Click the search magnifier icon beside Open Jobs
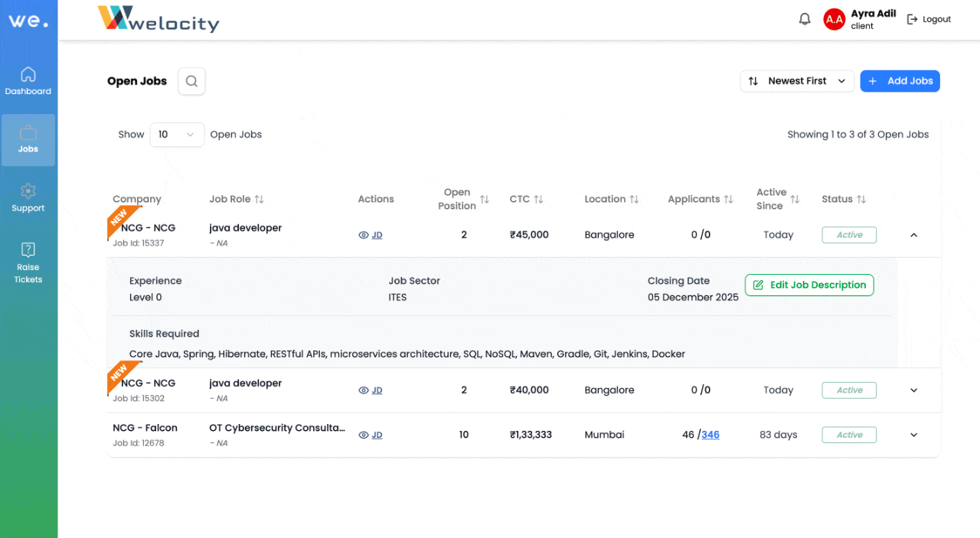 coord(191,81)
